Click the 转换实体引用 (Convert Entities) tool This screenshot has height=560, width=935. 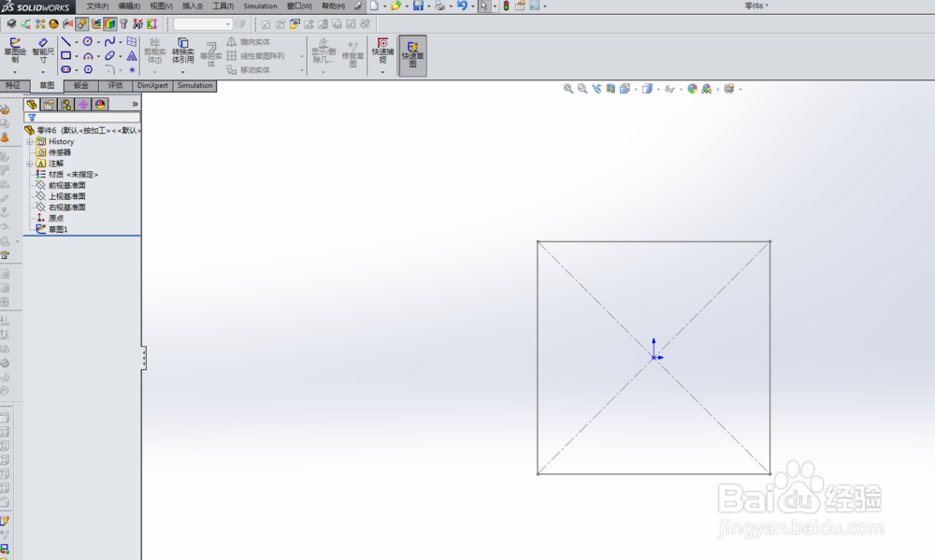point(182,52)
